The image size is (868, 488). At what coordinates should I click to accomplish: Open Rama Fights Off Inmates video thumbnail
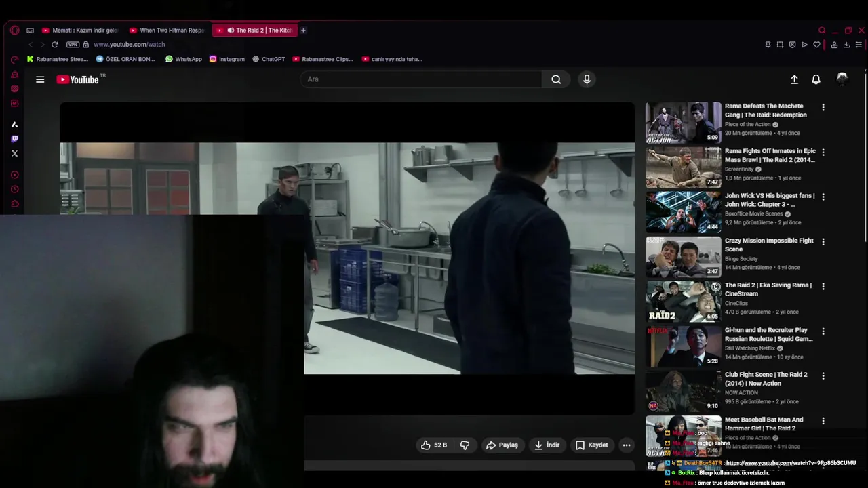(683, 167)
